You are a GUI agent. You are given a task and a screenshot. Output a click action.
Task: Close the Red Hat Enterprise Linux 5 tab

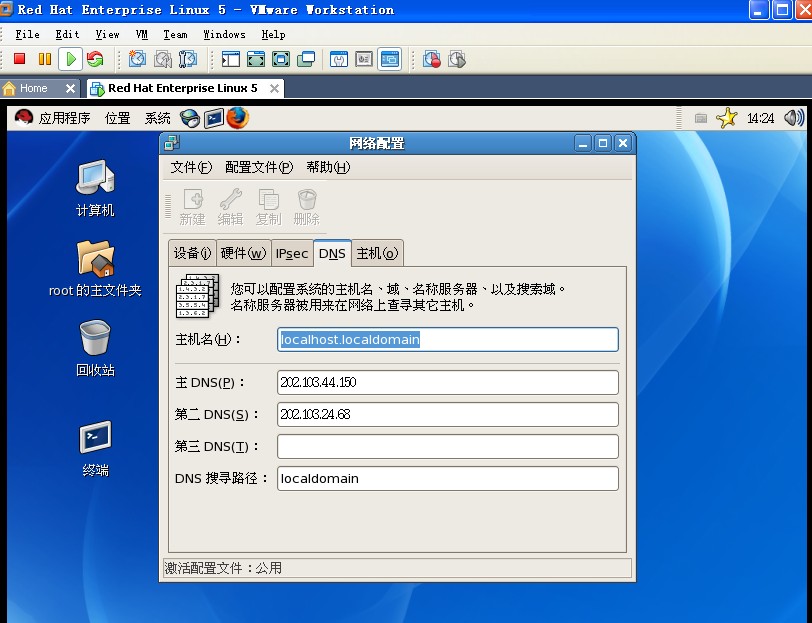pos(274,89)
